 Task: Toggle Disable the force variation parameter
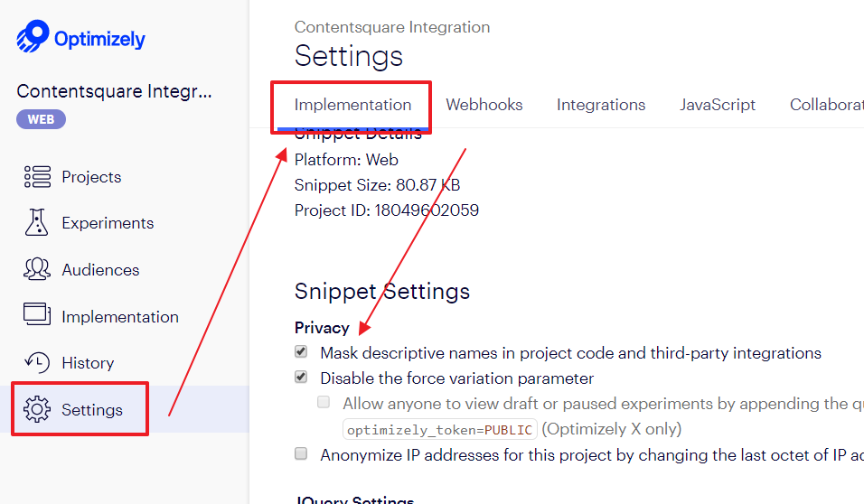(301, 377)
